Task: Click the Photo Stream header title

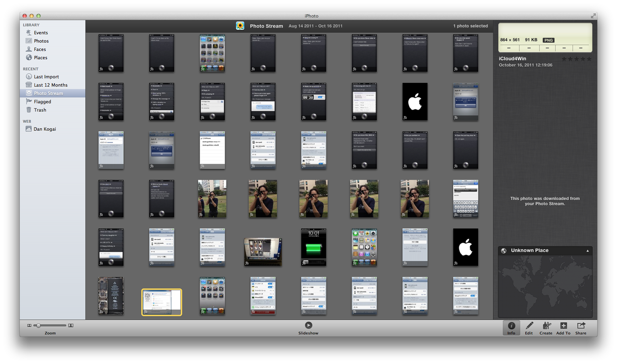Action: pyautogui.click(x=267, y=26)
